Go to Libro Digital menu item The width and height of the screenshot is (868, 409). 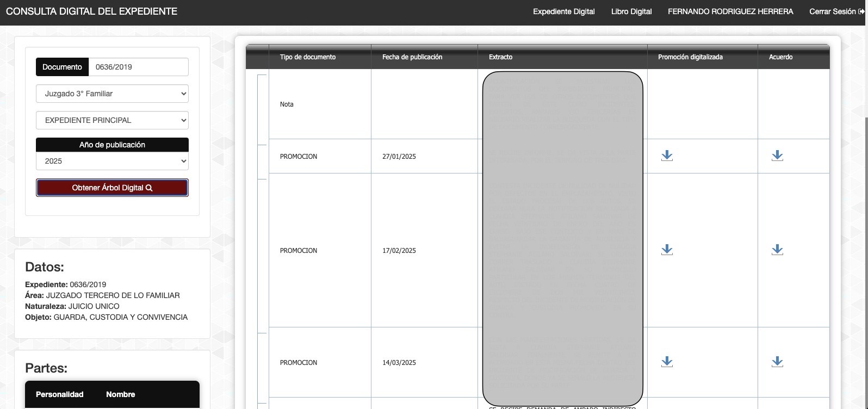[x=631, y=11]
